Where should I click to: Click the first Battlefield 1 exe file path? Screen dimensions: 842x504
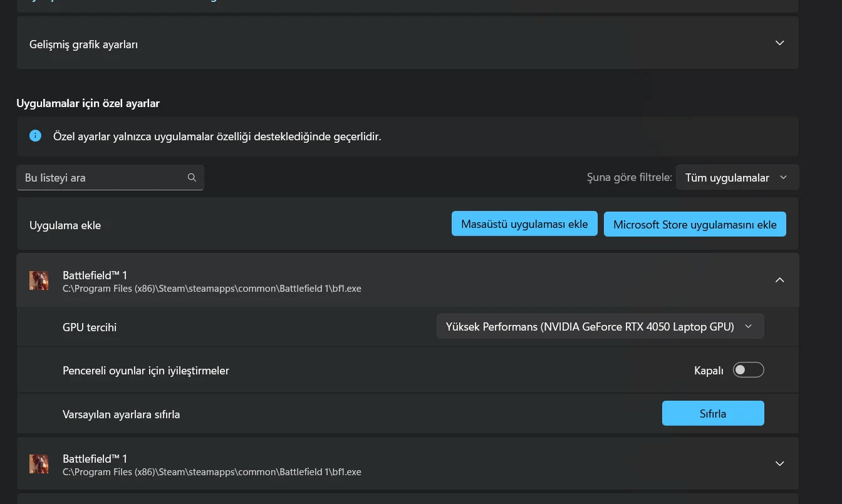(212, 289)
